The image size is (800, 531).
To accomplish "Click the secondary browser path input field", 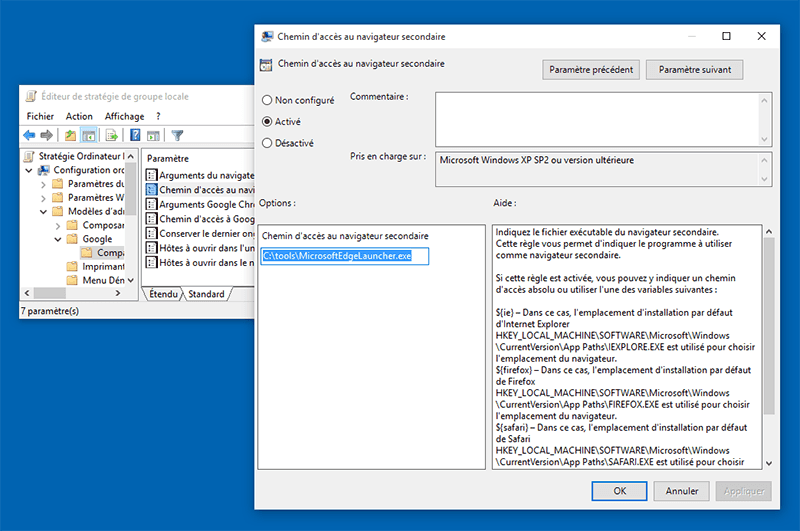I will [x=345, y=256].
